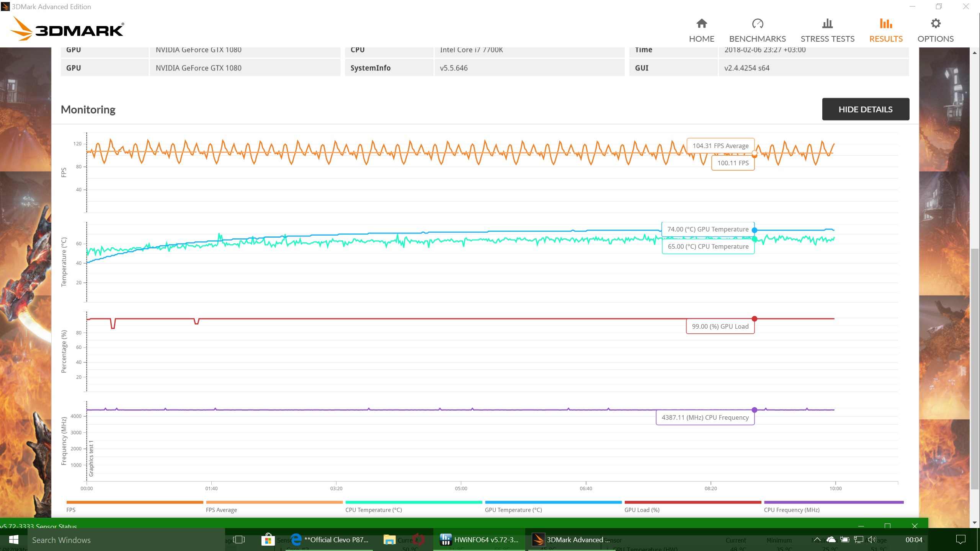Toggle FPS series in chart legend
The width and height of the screenshot is (980, 551).
[x=71, y=510]
